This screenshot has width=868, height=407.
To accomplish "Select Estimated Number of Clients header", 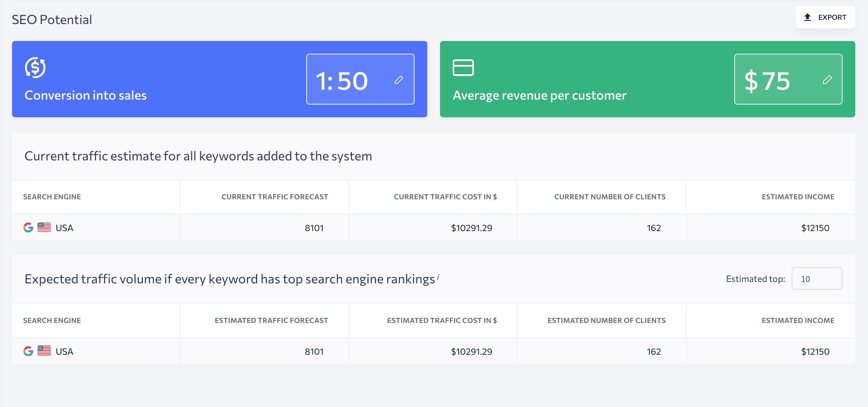I will [607, 320].
